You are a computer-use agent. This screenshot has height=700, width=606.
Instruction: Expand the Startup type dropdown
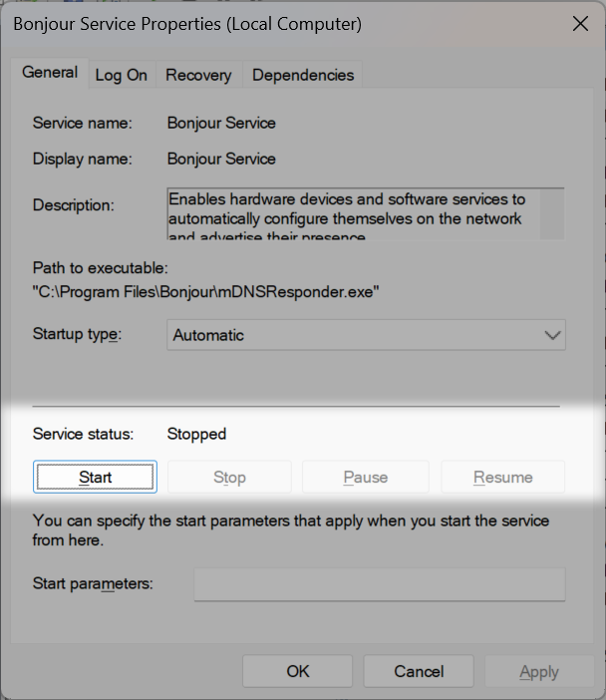point(366,336)
